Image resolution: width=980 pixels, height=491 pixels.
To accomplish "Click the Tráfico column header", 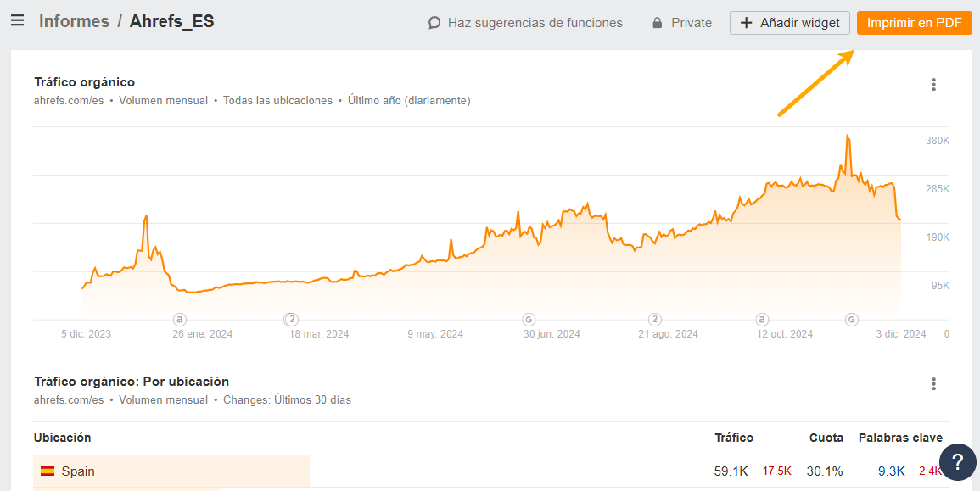I will pos(734,438).
